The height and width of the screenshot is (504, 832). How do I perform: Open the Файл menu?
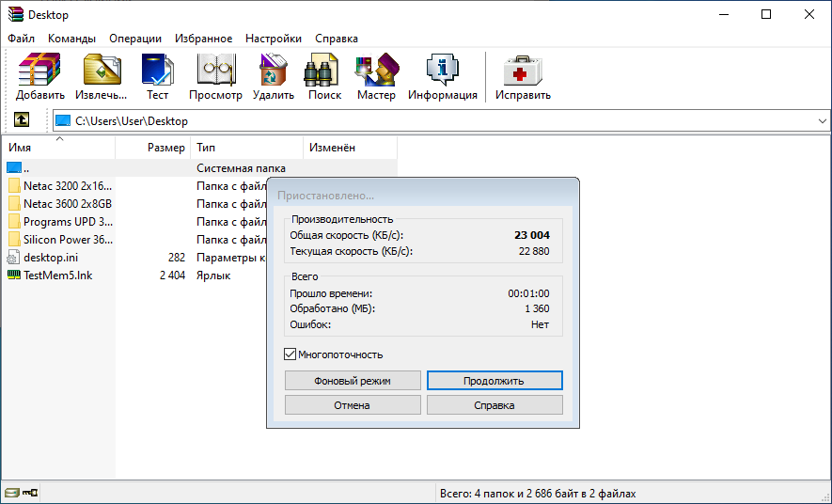[22, 39]
